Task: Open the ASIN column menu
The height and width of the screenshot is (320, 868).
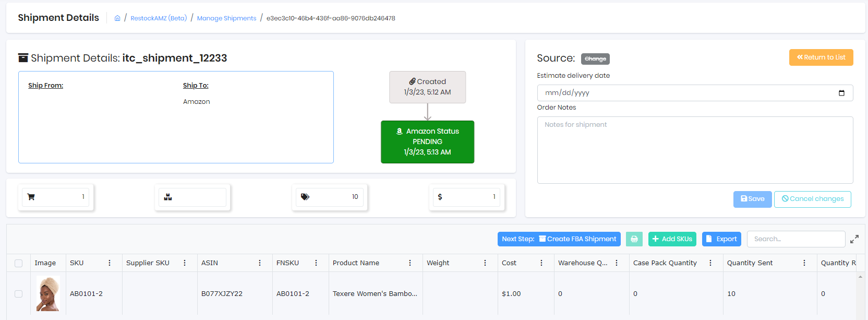Action: [x=260, y=263]
